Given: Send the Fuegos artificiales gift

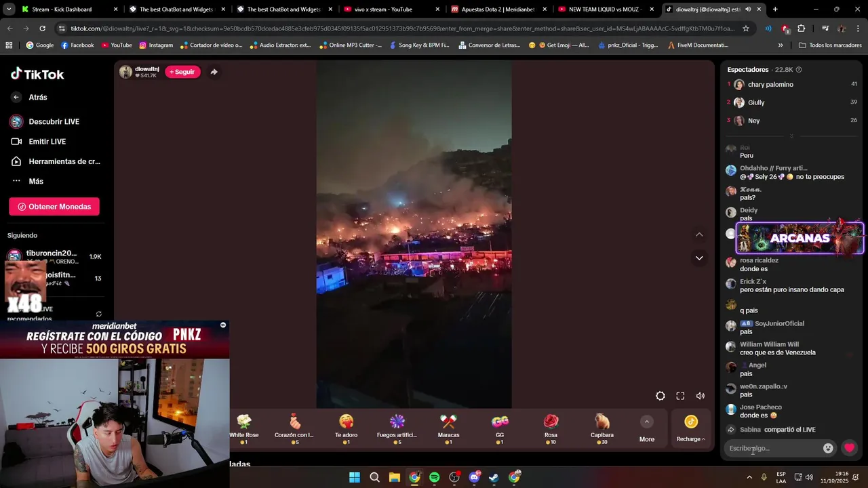Looking at the screenshot, I should pos(397,429).
